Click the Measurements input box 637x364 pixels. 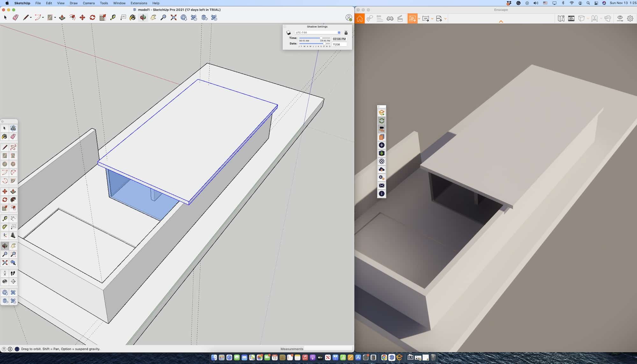tap(328, 349)
